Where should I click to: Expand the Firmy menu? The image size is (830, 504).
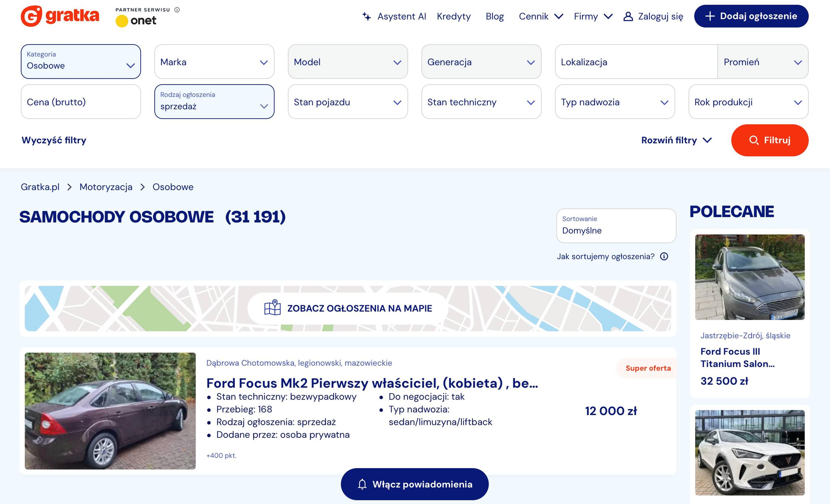593,16
